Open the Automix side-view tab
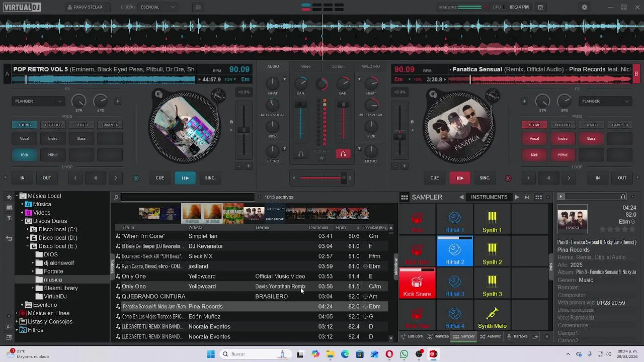This screenshot has height=362, width=644. click(x=491, y=336)
